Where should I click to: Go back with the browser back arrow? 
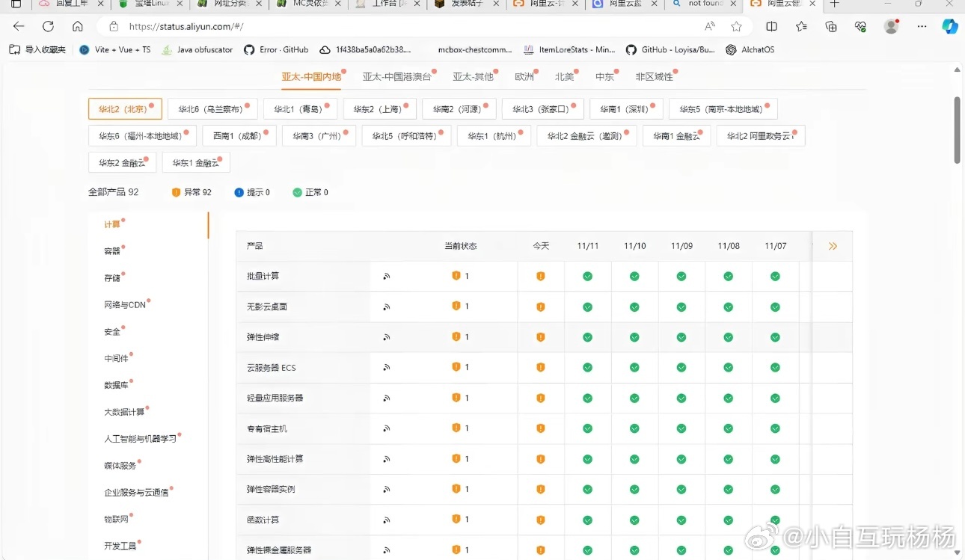point(19,26)
